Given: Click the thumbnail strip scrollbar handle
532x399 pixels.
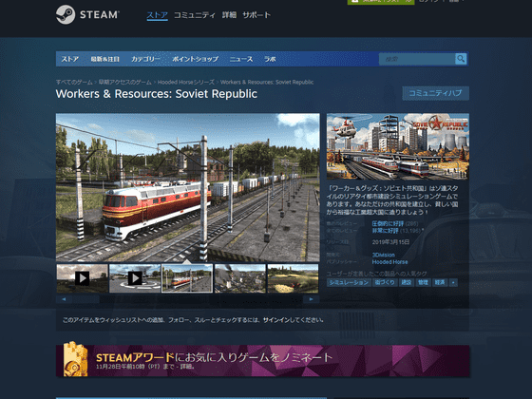Looking at the screenshot, I should tap(85, 299).
